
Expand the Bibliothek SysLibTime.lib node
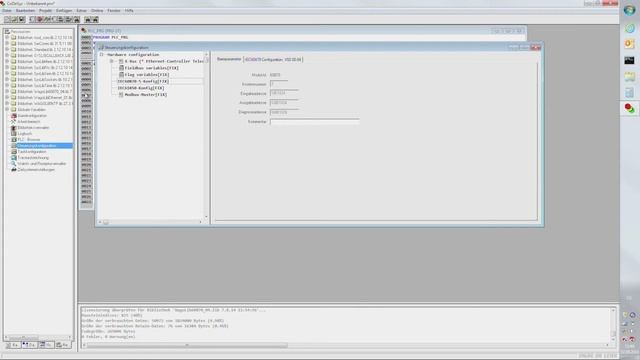pyautogui.click(x=7, y=85)
